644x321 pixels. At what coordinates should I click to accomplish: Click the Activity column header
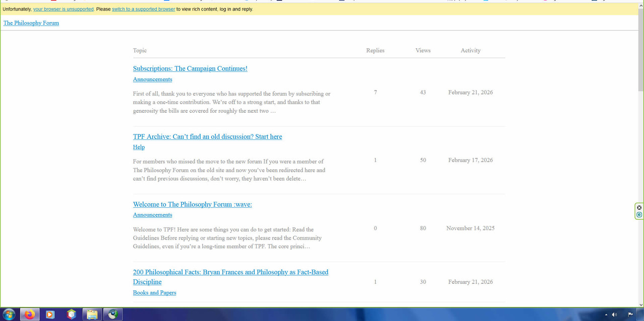[x=470, y=50]
